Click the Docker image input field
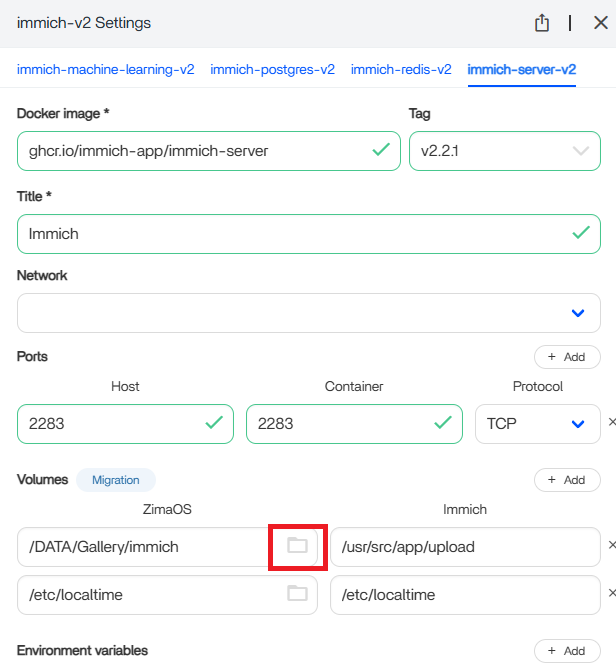 click(x=190, y=151)
